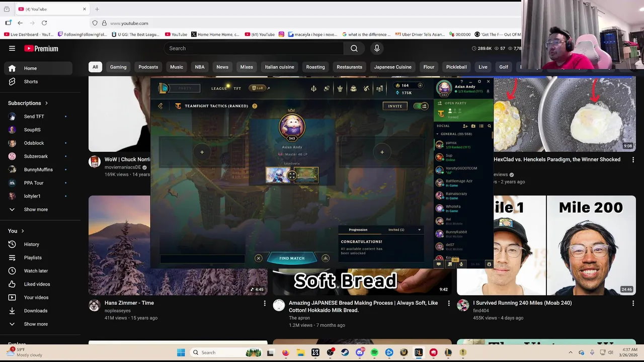Viewport: 644px width, 362px height.
Task: Add player to left empty lobby slot
Action: point(202,152)
